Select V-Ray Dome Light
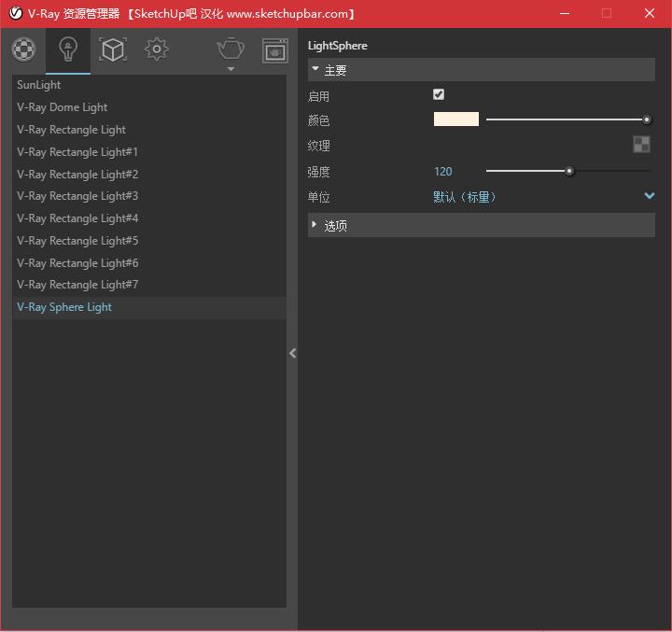This screenshot has width=672, height=632. [149, 107]
